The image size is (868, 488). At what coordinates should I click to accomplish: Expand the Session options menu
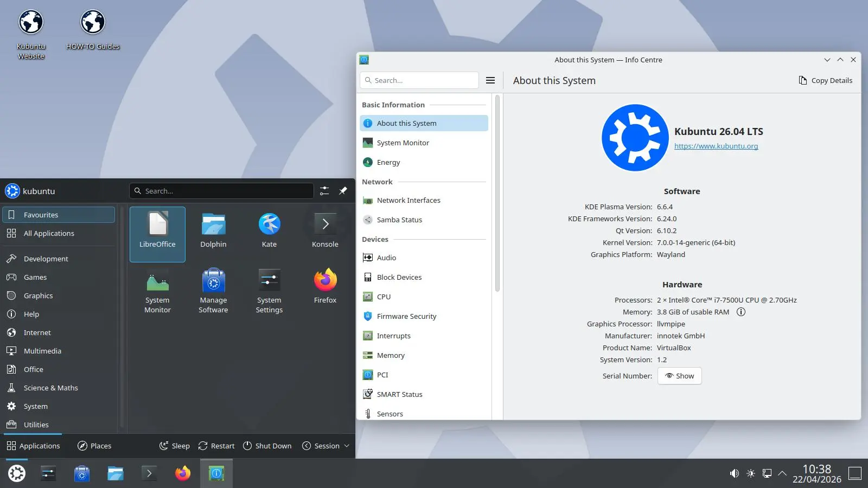click(325, 446)
